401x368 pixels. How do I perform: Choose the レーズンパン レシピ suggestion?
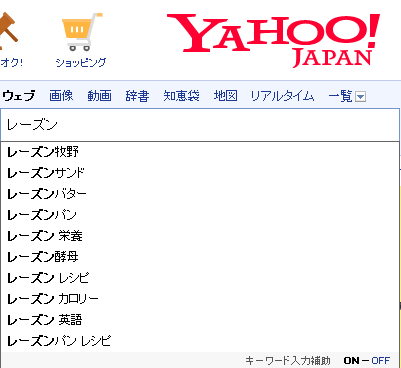pos(200,341)
